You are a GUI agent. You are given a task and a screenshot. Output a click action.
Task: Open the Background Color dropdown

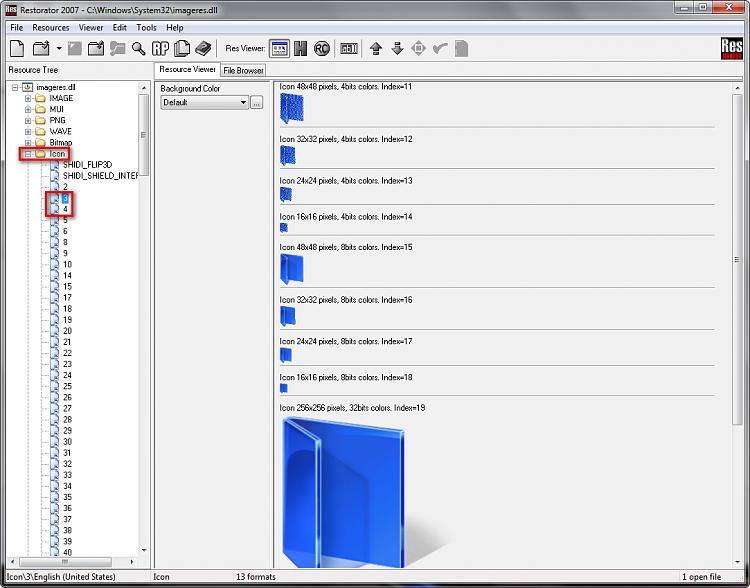pos(204,102)
